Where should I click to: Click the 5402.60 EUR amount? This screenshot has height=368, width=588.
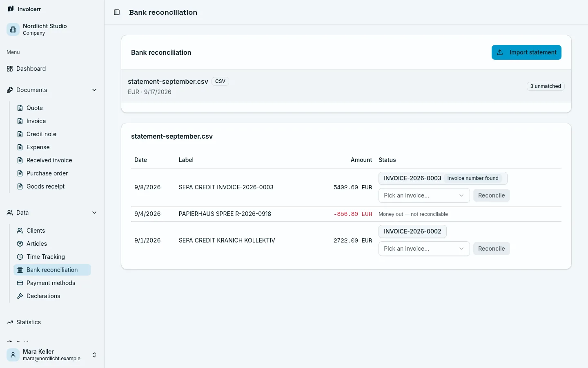(353, 187)
